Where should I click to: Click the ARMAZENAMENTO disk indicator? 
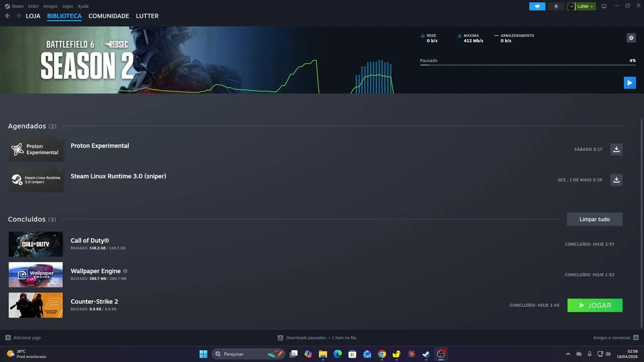514,38
